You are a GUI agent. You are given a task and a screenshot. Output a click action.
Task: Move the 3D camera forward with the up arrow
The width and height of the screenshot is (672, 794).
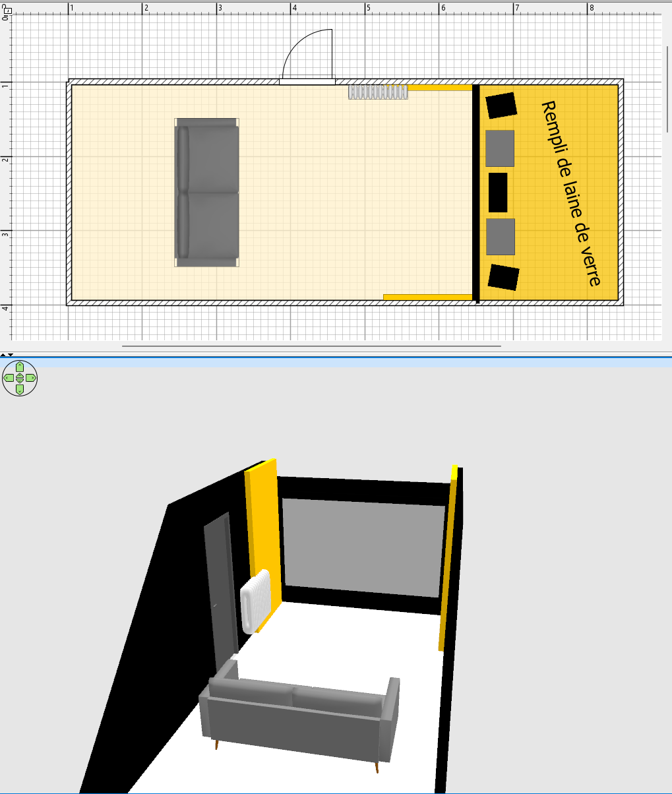(x=20, y=366)
